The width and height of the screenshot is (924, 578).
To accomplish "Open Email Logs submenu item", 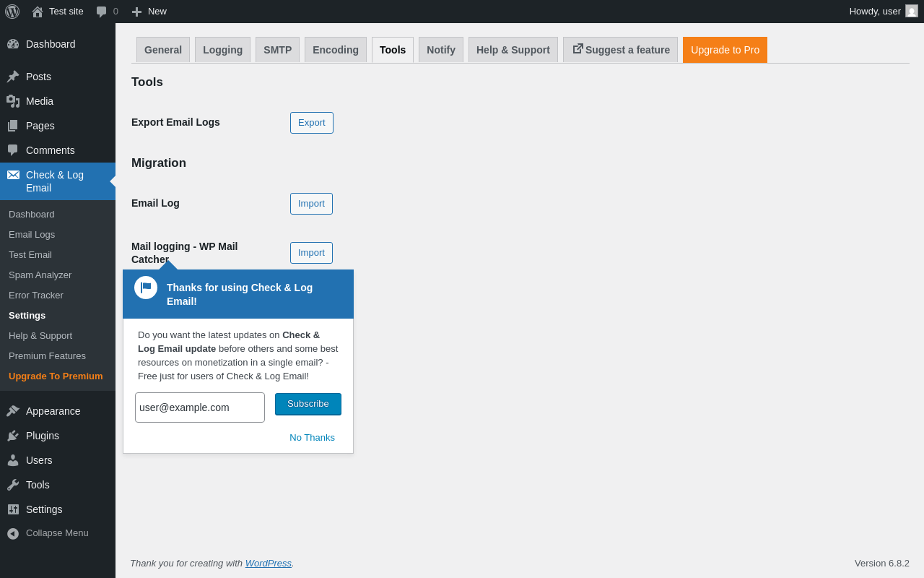I will tap(32, 234).
